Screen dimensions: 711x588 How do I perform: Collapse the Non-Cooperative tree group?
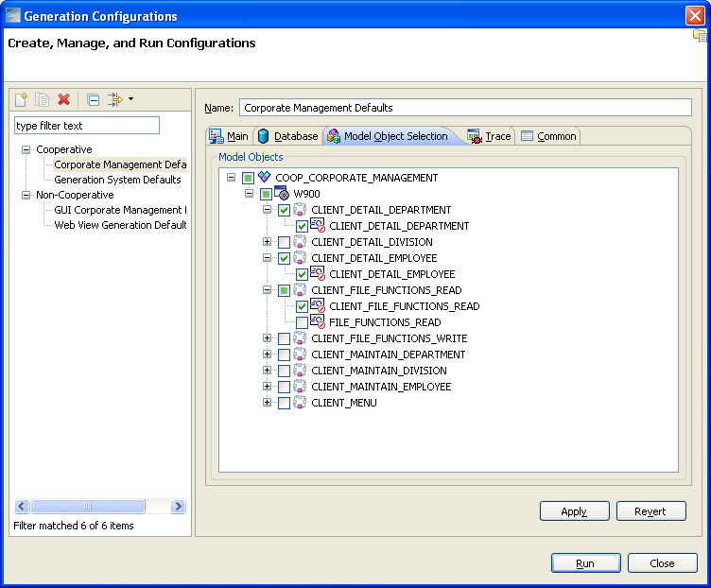click(x=26, y=195)
